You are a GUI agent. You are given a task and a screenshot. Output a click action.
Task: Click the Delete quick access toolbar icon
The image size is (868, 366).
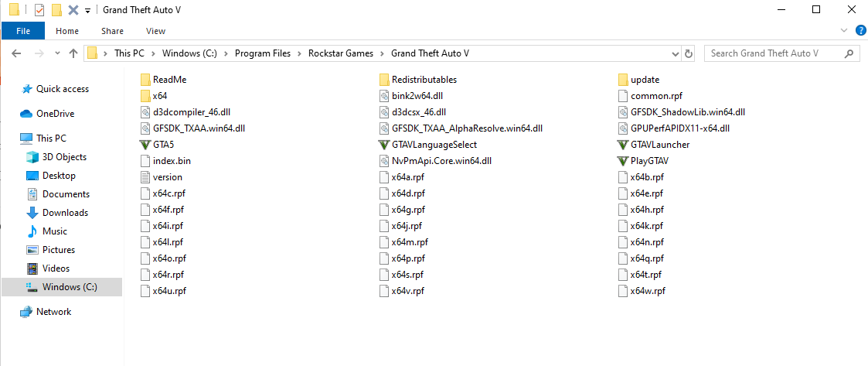pyautogui.click(x=73, y=10)
